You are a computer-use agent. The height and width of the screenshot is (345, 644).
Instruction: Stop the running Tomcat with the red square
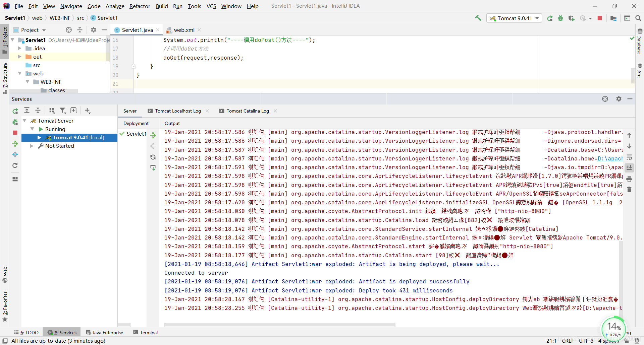pos(600,18)
